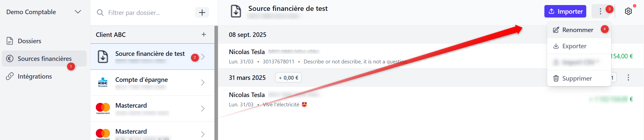Click the plus icon next to filter field

tap(202, 13)
